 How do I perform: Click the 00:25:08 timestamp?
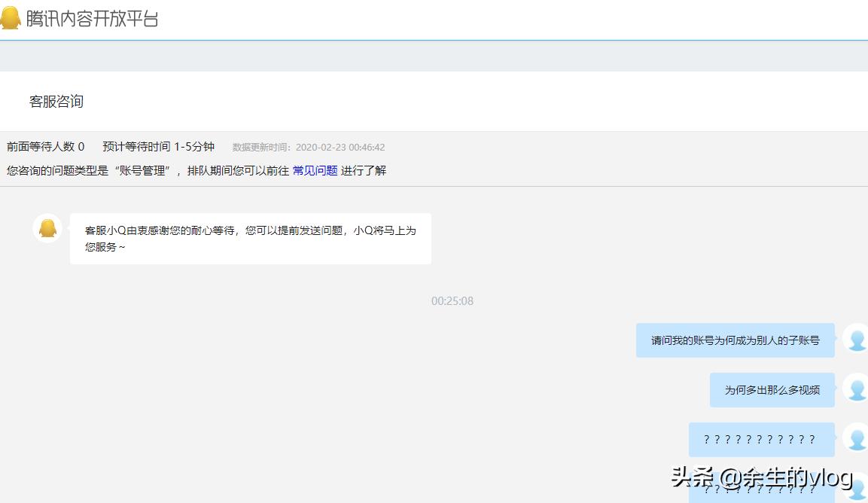point(452,300)
